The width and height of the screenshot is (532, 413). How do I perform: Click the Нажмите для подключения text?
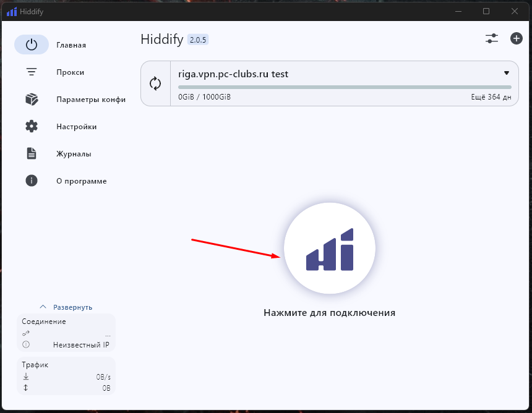click(x=329, y=313)
